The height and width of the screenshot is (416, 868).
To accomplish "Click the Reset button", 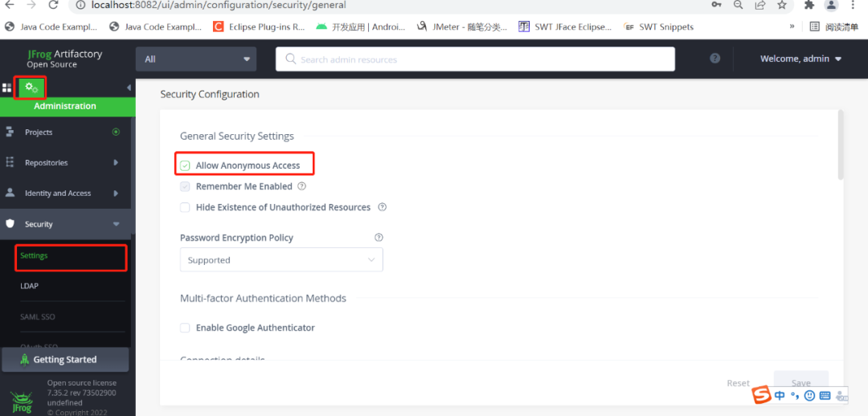I will (x=739, y=383).
